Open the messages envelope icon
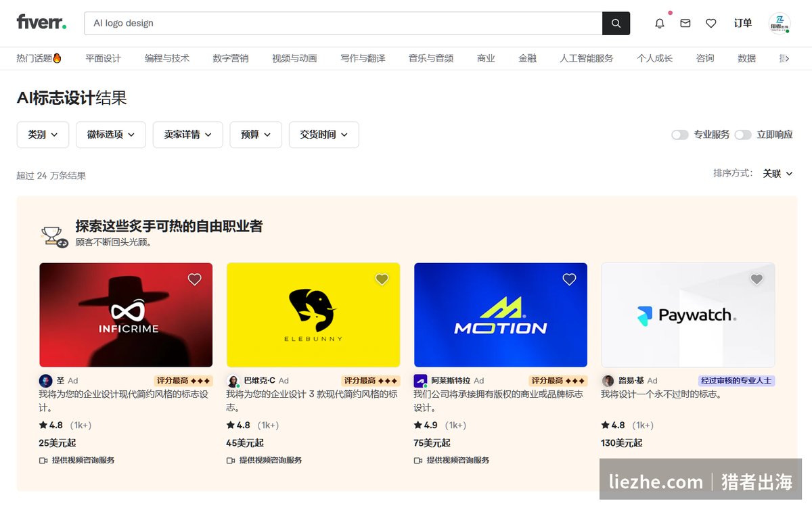This screenshot has height=508, width=812. [x=685, y=23]
